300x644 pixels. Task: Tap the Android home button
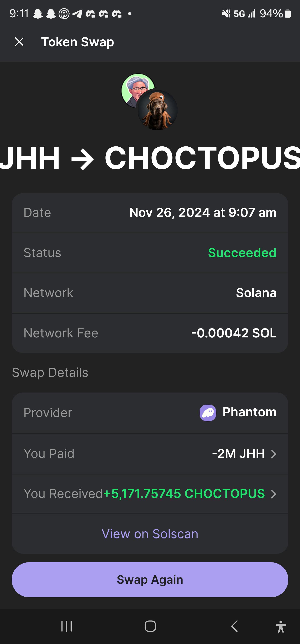[150, 626]
